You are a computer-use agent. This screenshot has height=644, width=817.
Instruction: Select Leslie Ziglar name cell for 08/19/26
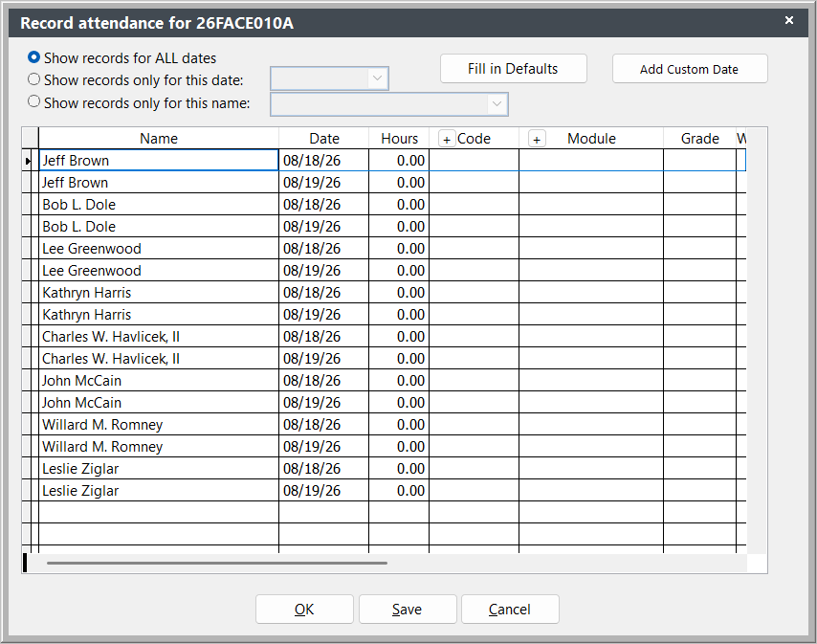[159, 490]
